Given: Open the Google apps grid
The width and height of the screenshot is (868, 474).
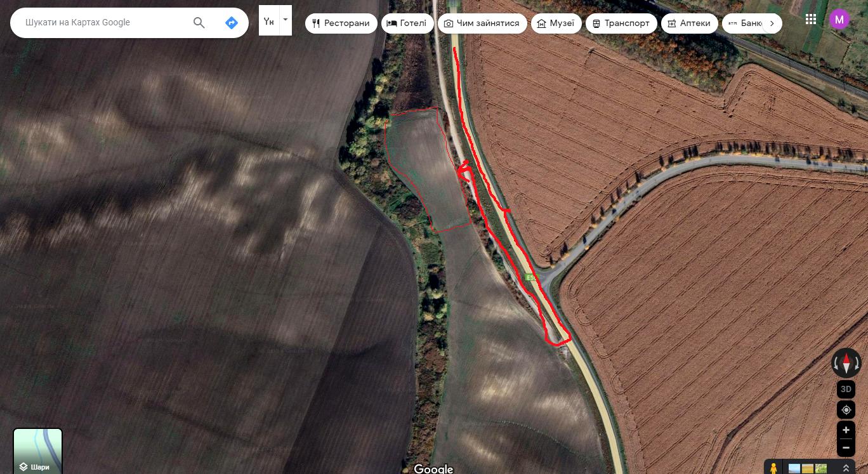Looking at the screenshot, I should [810, 19].
